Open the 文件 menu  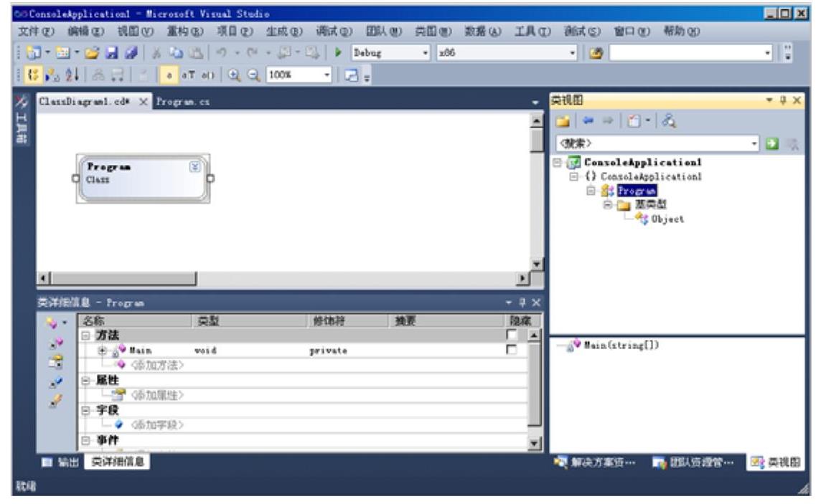pyautogui.click(x=36, y=32)
